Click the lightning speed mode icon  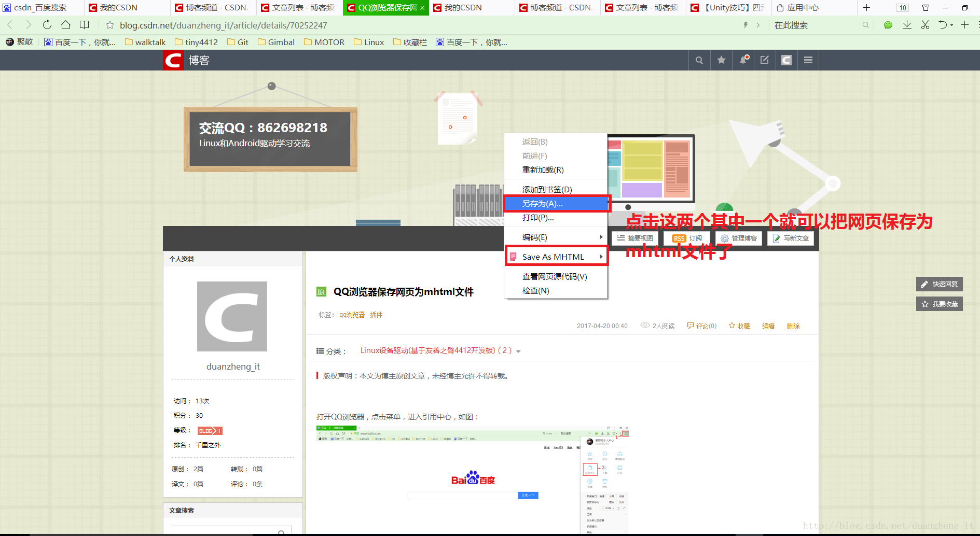(746, 25)
